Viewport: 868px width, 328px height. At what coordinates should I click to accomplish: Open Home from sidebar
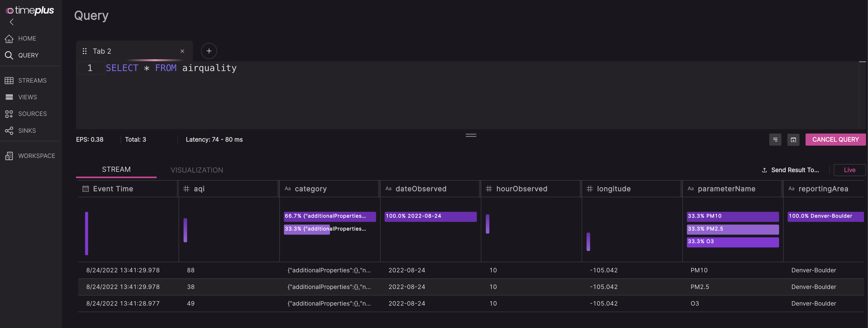(x=27, y=39)
